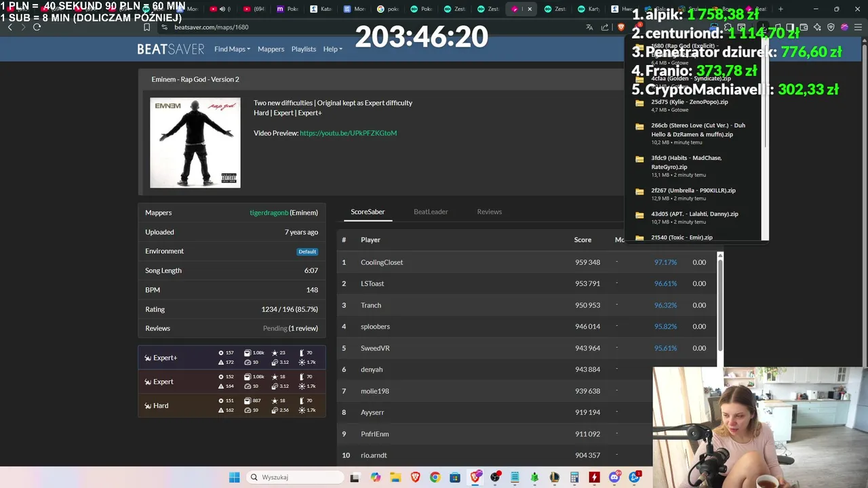Click the 97.17% accuracy value
Image resolution: width=868 pixels, height=488 pixels.
pos(665,262)
